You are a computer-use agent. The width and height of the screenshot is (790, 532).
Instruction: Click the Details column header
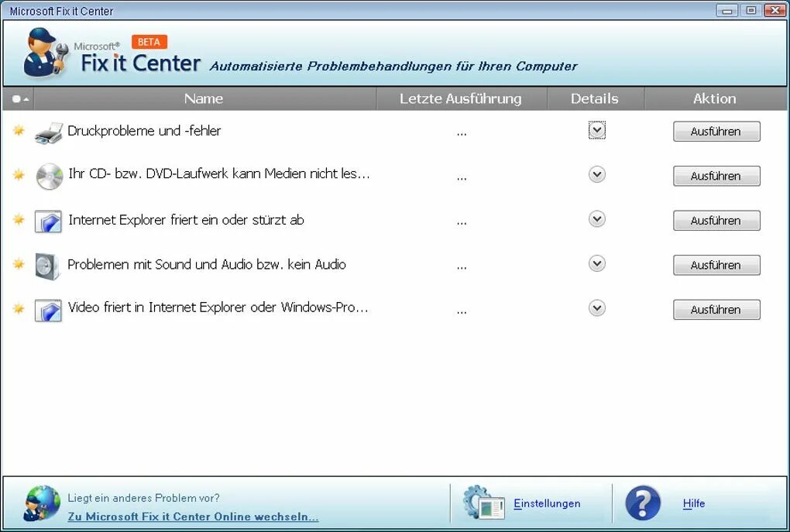point(595,99)
